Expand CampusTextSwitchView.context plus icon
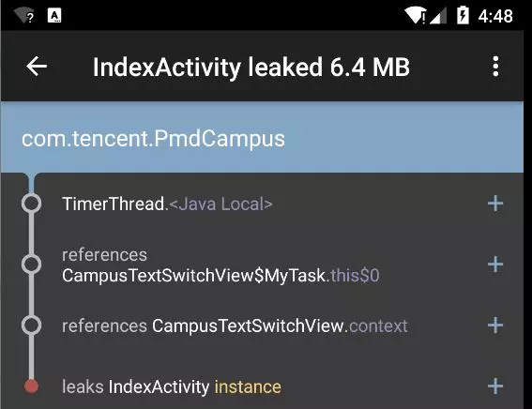The height and width of the screenshot is (409, 532). tap(495, 326)
